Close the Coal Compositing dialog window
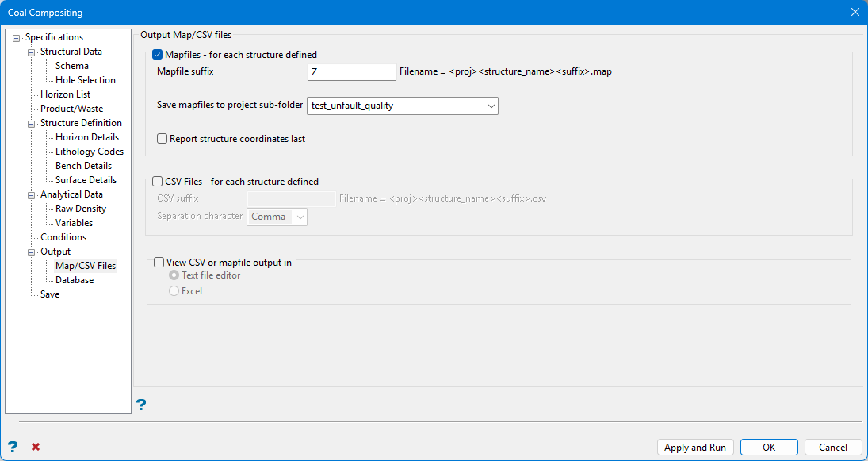Image resolution: width=868 pixels, height=461 pixels. pyautogui.click(x=855, y=12)
